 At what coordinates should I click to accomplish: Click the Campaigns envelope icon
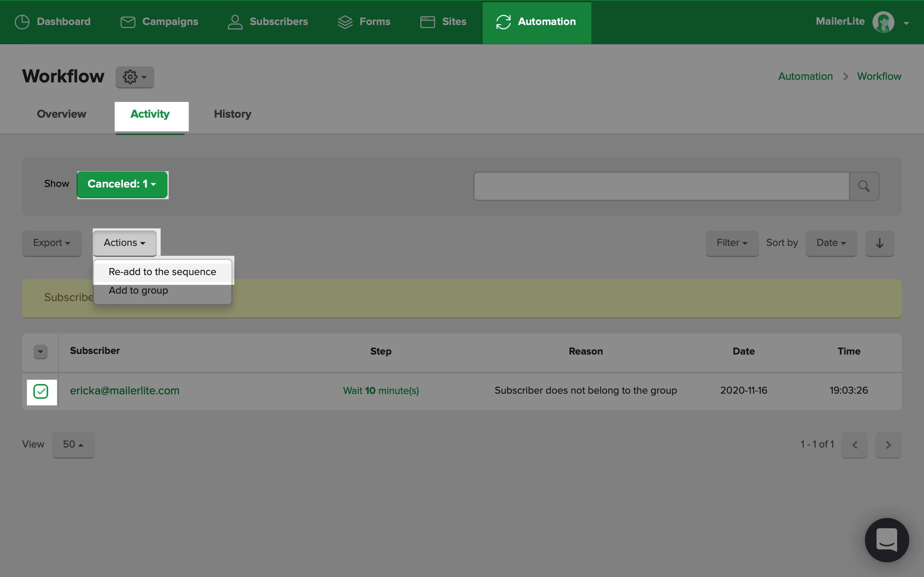coord(128,22)
